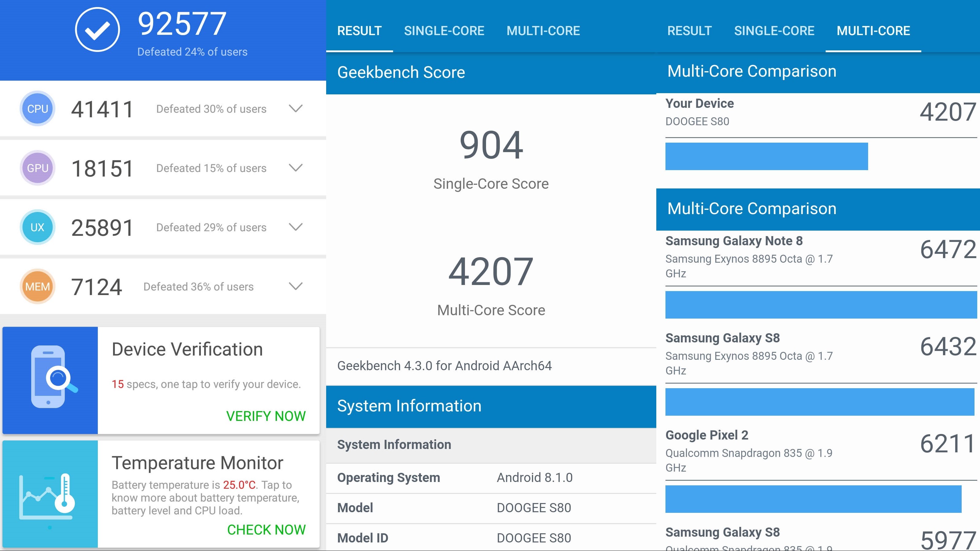Select the Model ID row DOOGEE S80 value
980x551 pixels.
tap(534, 538)
